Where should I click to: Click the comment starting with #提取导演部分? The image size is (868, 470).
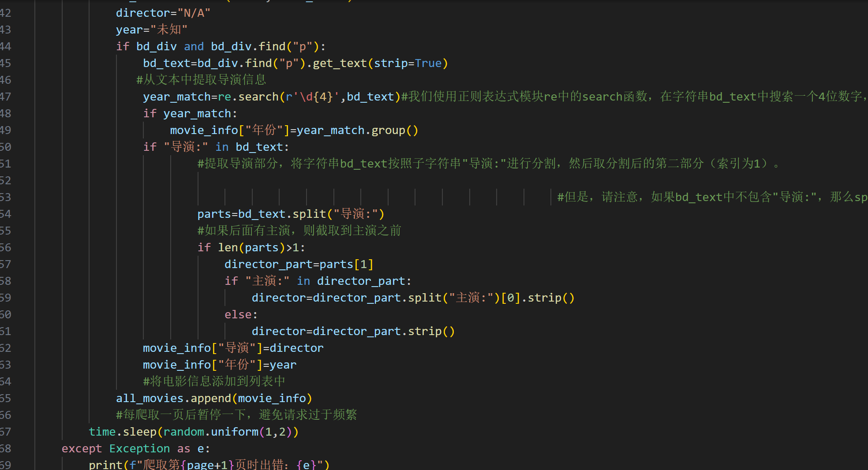point(489,164)
